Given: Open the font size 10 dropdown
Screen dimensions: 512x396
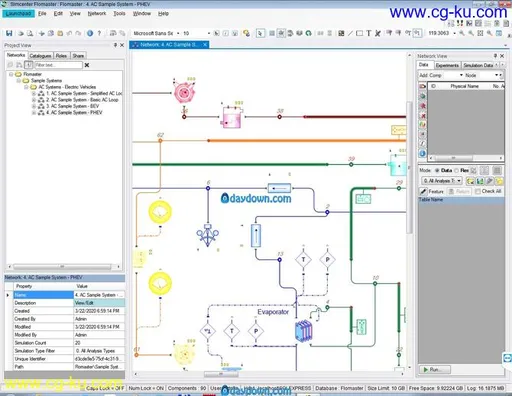Looking at the screenshot, I should click(209, 33).
